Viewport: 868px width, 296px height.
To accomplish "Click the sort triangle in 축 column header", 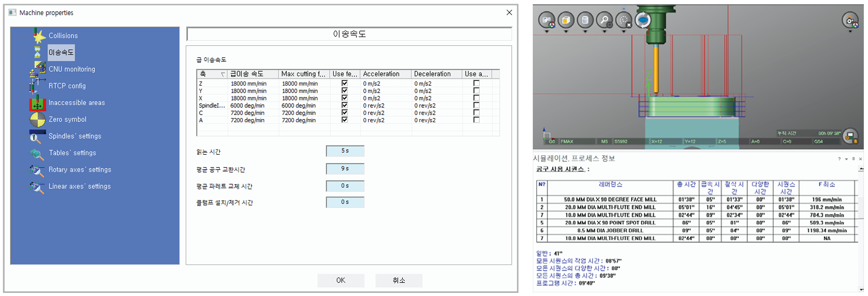I will [223, 74].
